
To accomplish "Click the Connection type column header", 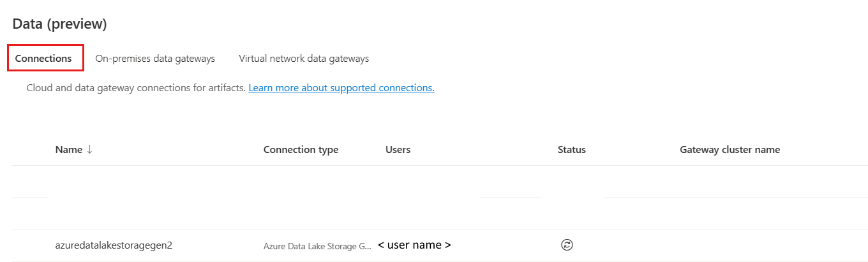I will pyautogui.click(x=301, y=149).
